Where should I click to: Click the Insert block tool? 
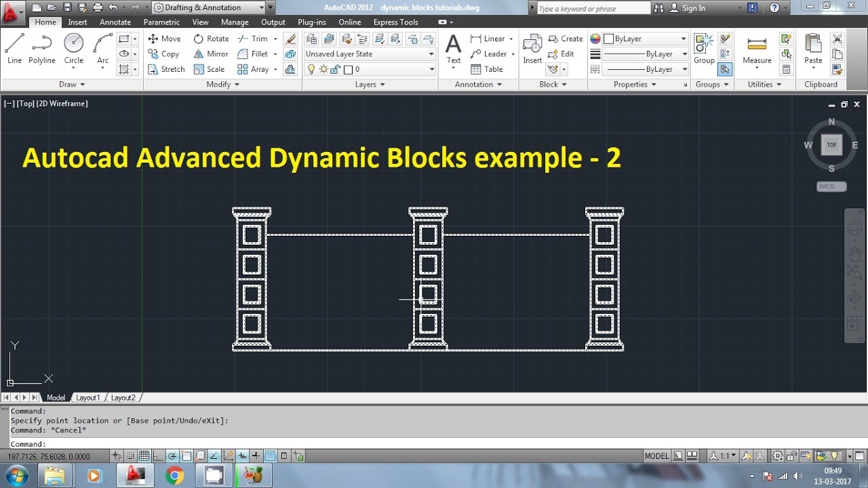pos(532,49)
